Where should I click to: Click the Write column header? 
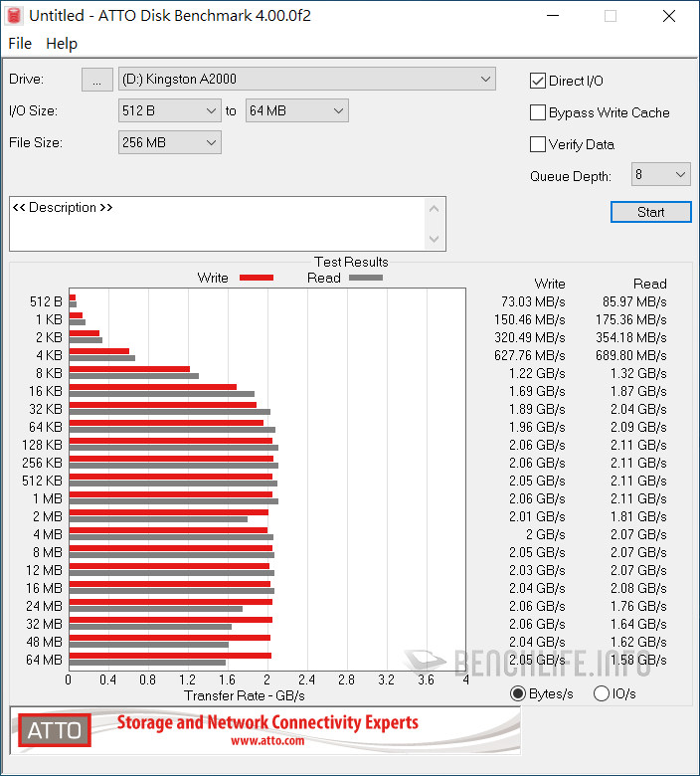[x=550, y=284]
